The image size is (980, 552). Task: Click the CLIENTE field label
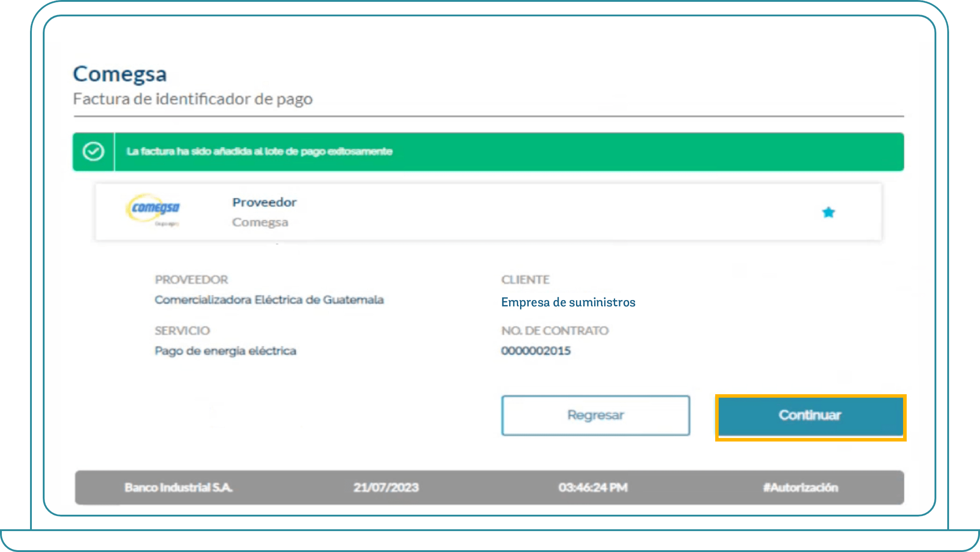click(x=525, y=280)
